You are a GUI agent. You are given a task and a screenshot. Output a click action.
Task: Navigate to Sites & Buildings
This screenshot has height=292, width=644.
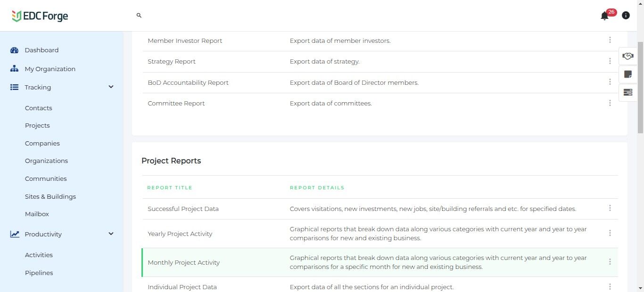click(50, 196)
